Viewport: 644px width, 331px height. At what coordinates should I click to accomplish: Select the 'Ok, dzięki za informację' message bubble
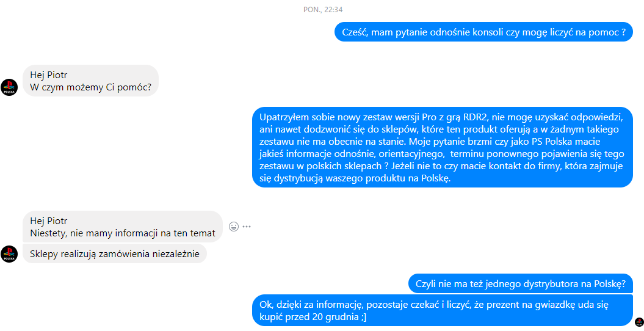point(443,311)
